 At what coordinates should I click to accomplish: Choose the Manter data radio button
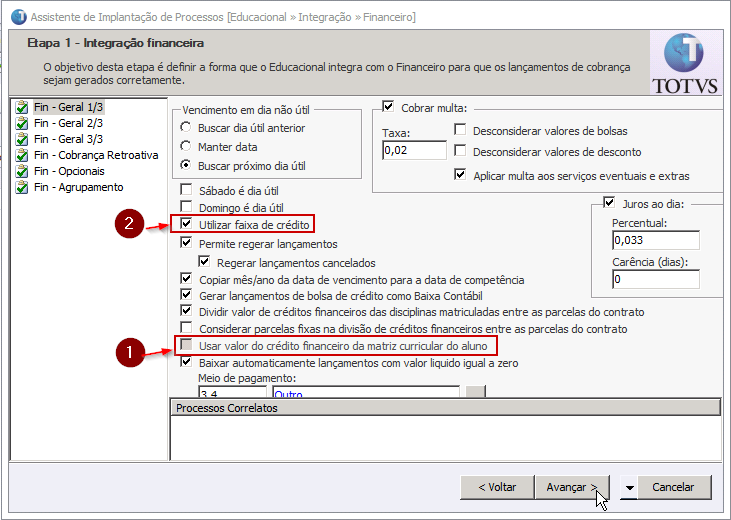186,147
